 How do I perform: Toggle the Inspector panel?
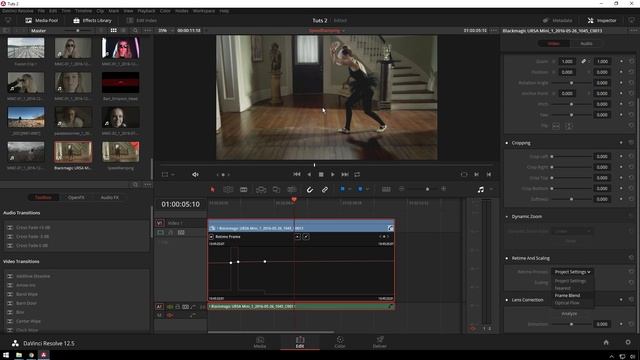(602, 20)
